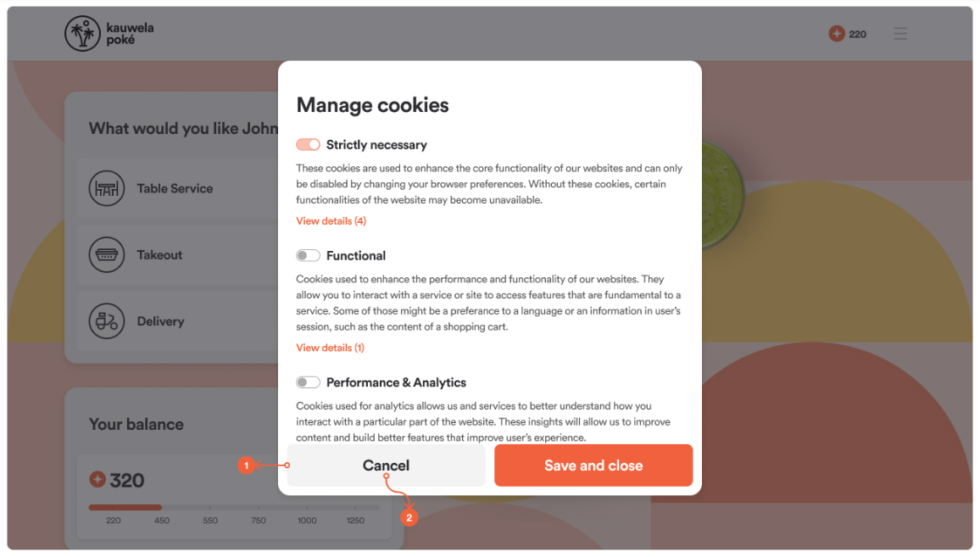Enable the Functional cookies toggle
This screenshot has width=980, height=557.
(x=308, y=255)
